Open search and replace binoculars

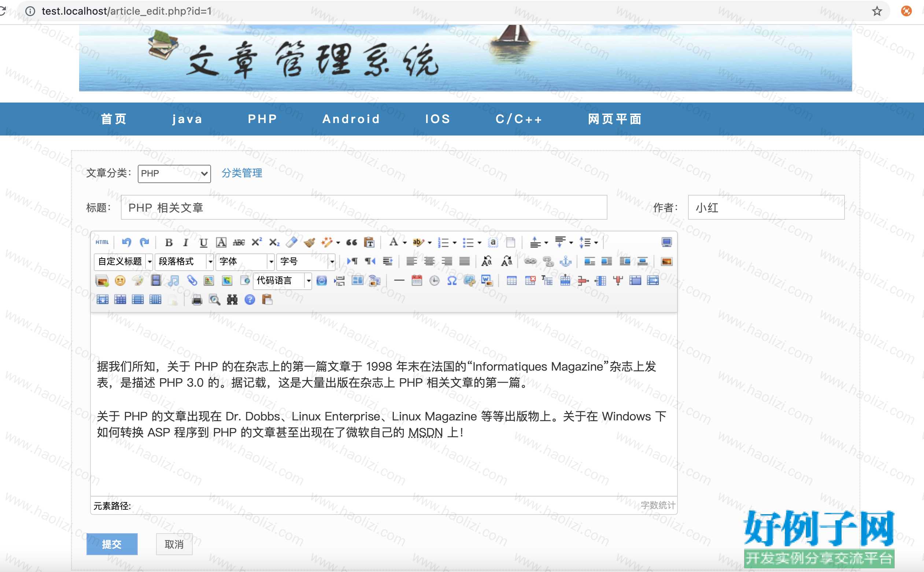point(232,300)
